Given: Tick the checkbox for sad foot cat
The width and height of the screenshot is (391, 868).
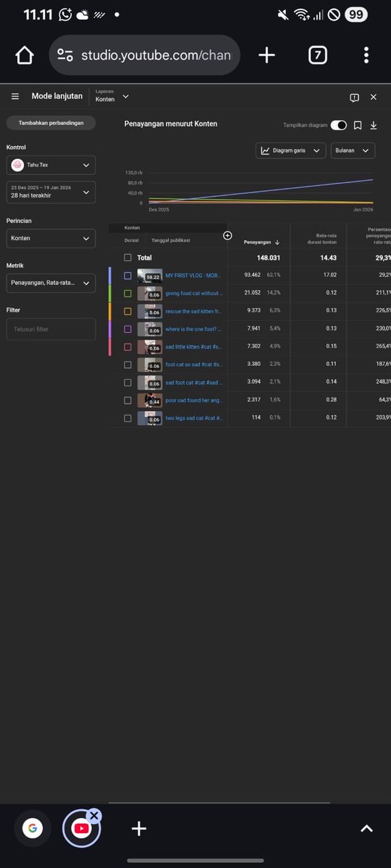Looking at the screenshot, I should coord(127,383).
